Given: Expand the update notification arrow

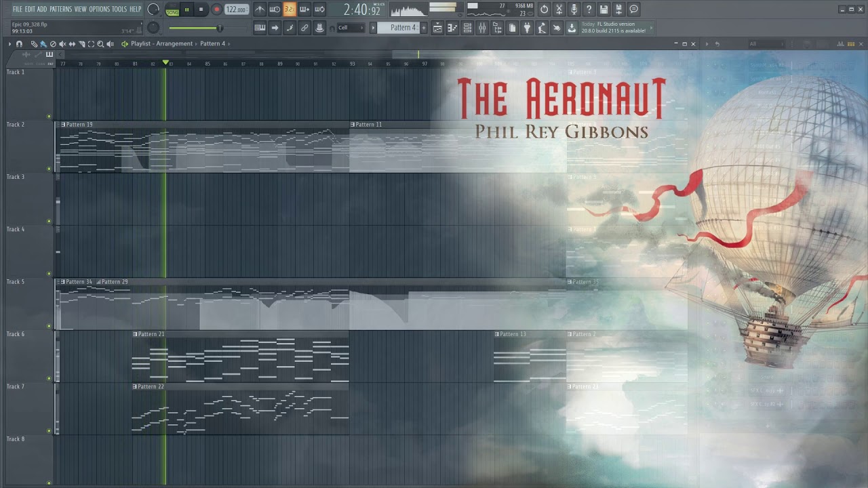Looking at the screenshot, I should (652, 28).
